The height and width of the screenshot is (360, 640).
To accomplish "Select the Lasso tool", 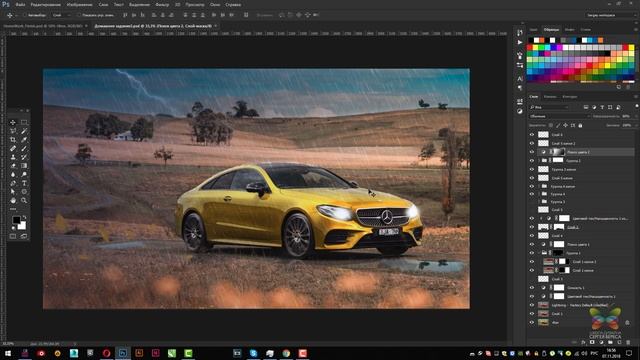I will pyautogui.click(x=13, y=131).
